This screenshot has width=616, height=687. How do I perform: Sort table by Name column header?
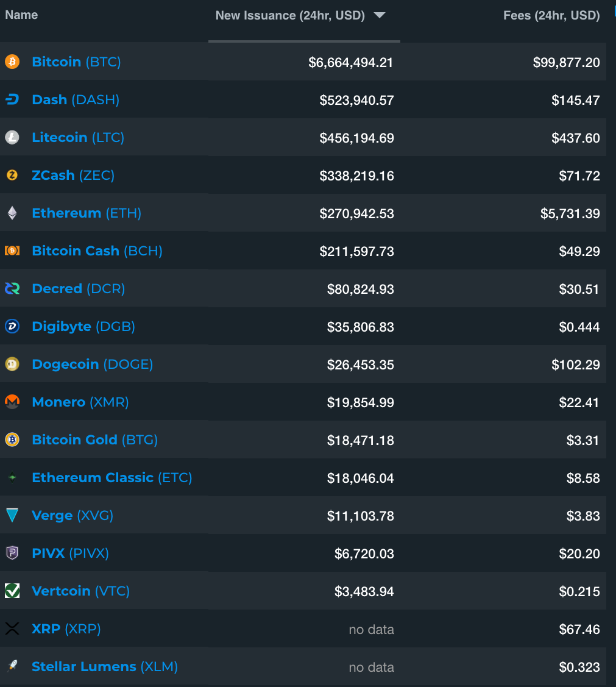pyautogui.click(x=21, y=15)
